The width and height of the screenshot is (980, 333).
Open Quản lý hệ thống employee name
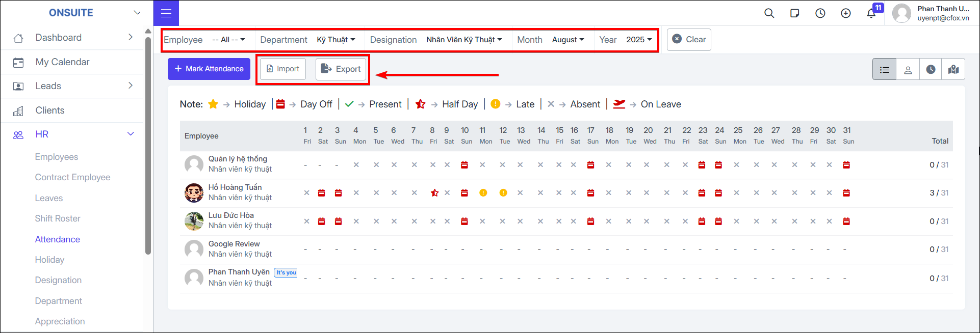tap(238, 159)
